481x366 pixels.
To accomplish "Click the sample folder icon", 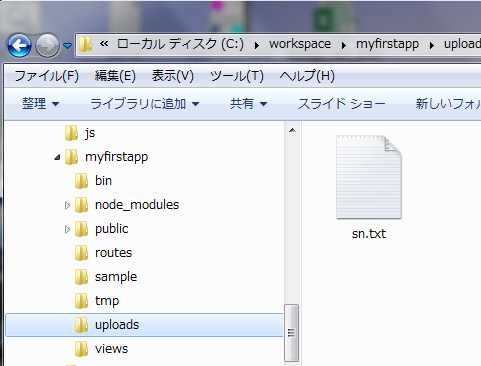I will [x=81, y=276].
